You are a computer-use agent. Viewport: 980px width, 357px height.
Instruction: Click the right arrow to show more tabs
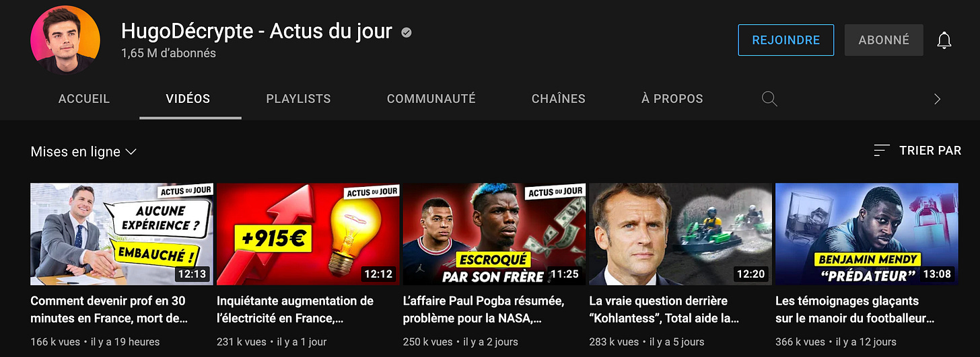point(937,99)
